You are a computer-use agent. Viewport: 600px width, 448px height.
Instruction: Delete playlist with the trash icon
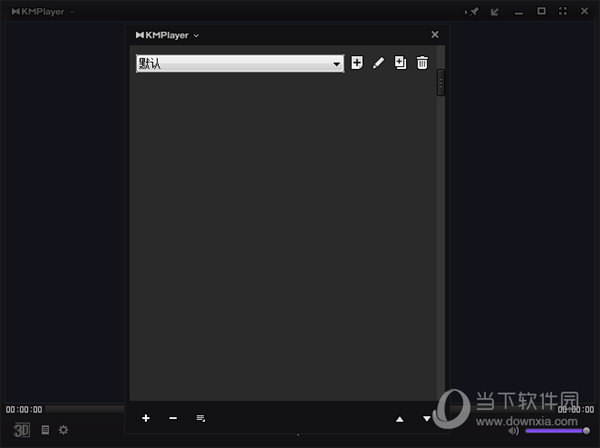(422, 63)
